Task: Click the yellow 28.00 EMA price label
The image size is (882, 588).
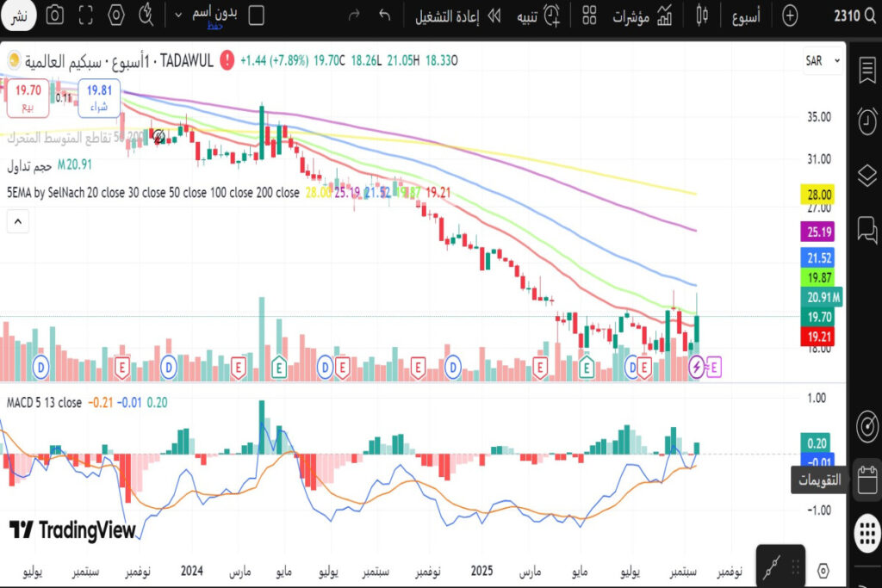Action: point(815,195)
